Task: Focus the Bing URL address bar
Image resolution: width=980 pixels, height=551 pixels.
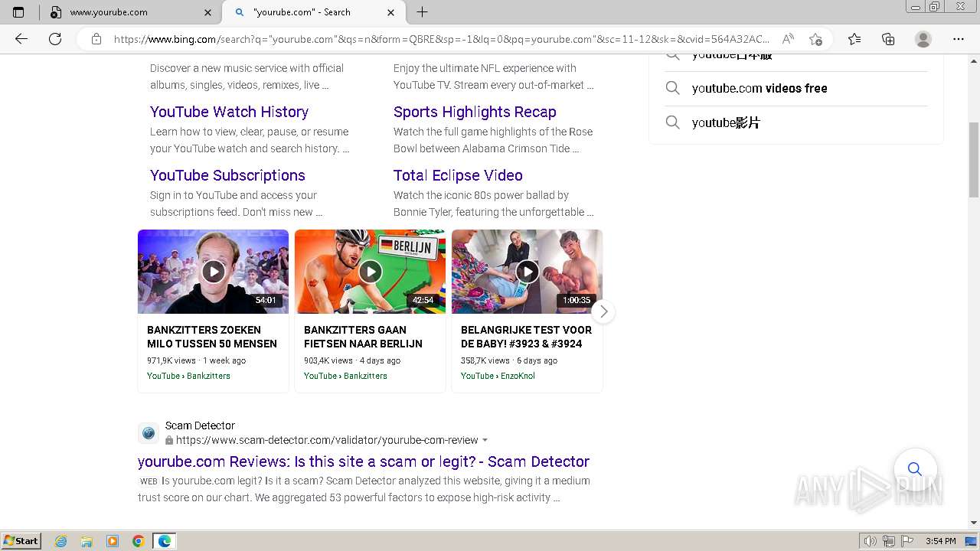Action: coord(440,39)
